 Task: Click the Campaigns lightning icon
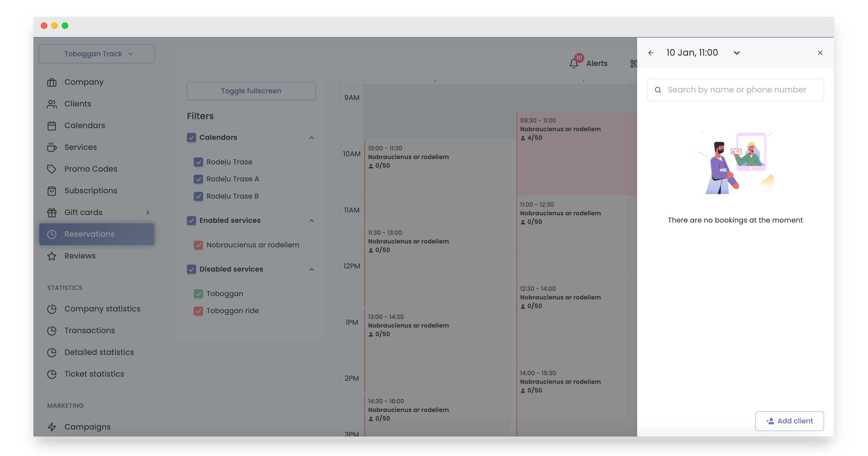52,427
